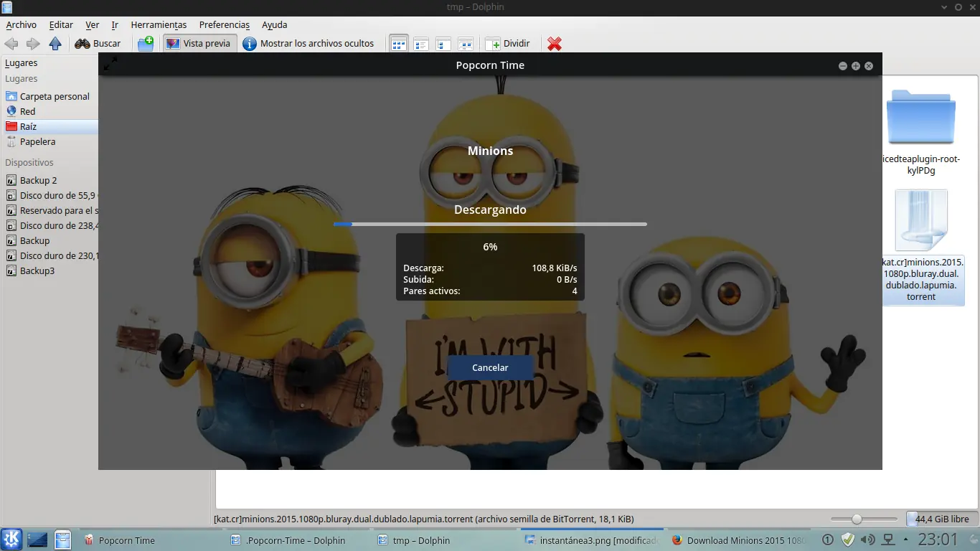Open the Ayuda menu
This screenshot has width=980, height=551.
(274, 24)
